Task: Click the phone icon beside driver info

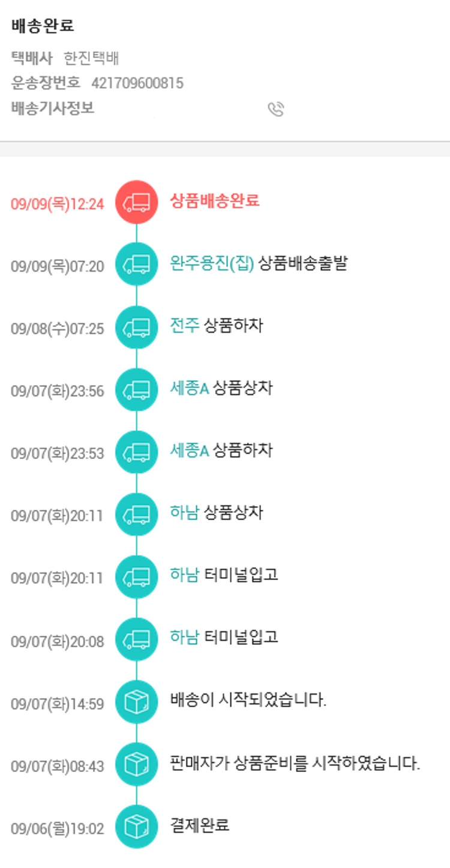Action: pyautogui.click(x=275, y=109)
